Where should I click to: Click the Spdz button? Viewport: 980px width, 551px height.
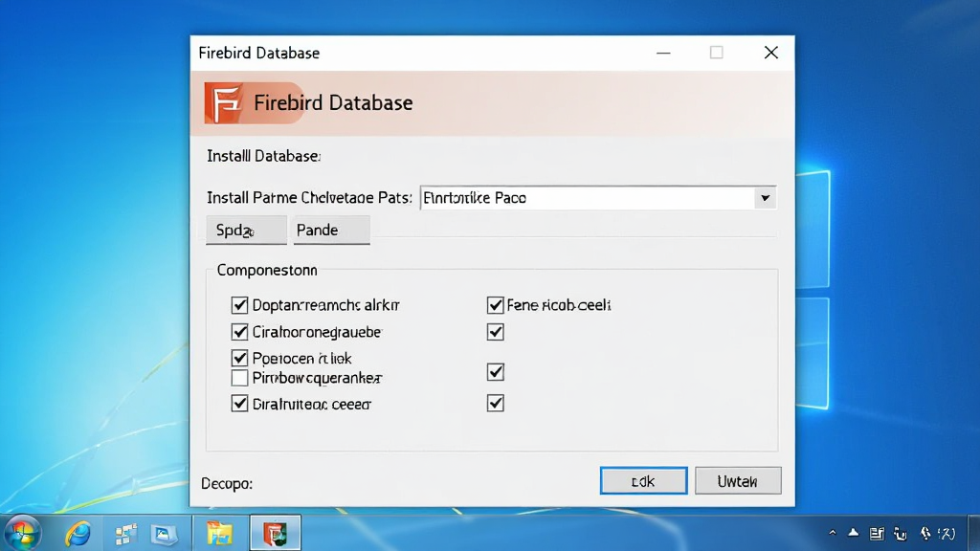pos(246,230)
